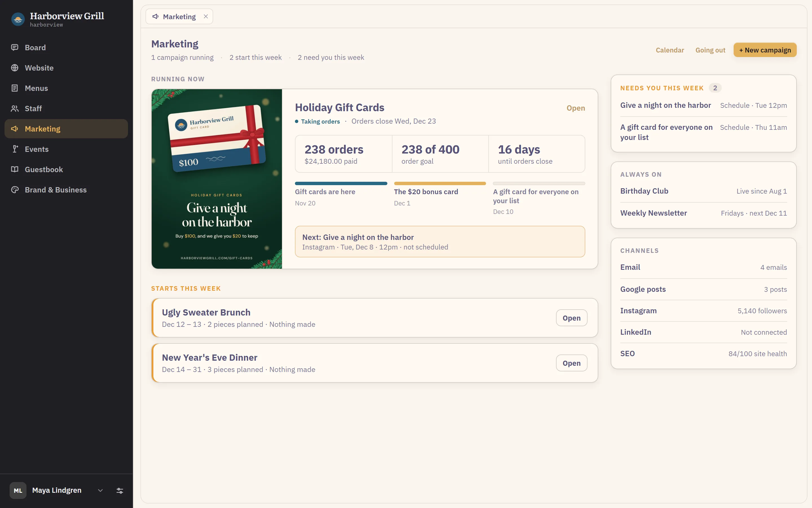The height and width of the screenshot is (508, 812).
Task: Open the Google posts channel row
Action: point(703,289)
